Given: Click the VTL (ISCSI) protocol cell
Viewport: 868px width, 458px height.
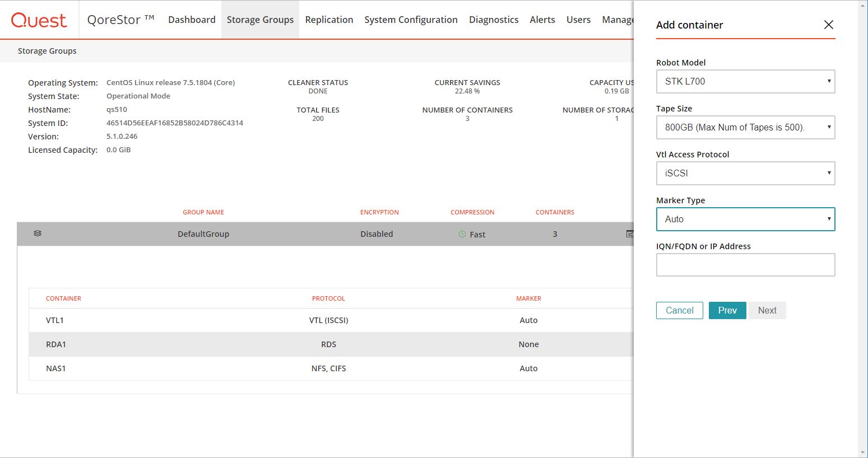Looking at the screenshot, I should 328,320.
